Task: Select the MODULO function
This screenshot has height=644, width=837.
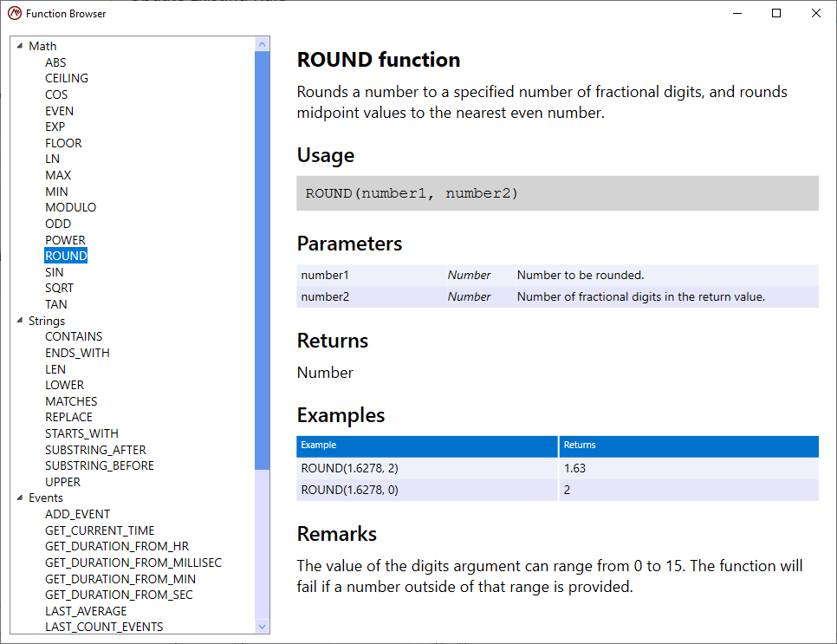Action: (70, 207)
